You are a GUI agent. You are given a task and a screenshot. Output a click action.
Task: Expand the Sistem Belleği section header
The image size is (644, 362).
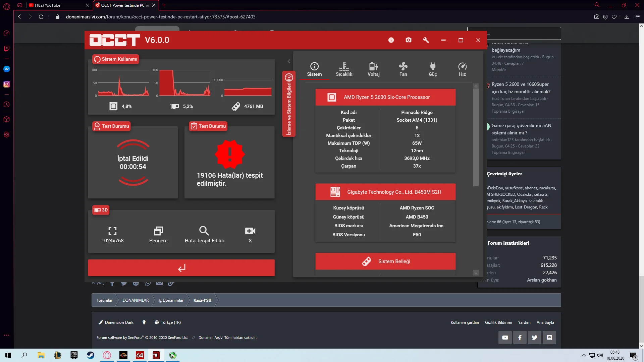pyautogui.click(x=385, y=261)
